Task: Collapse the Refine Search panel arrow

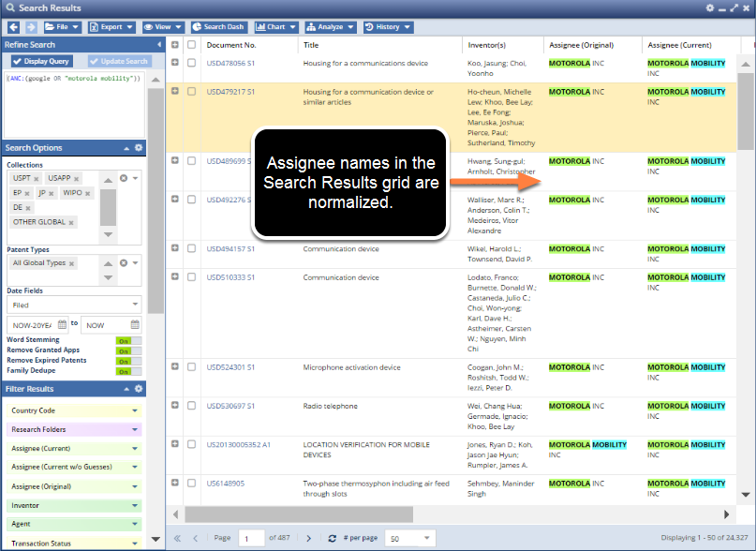Action: 159,44
